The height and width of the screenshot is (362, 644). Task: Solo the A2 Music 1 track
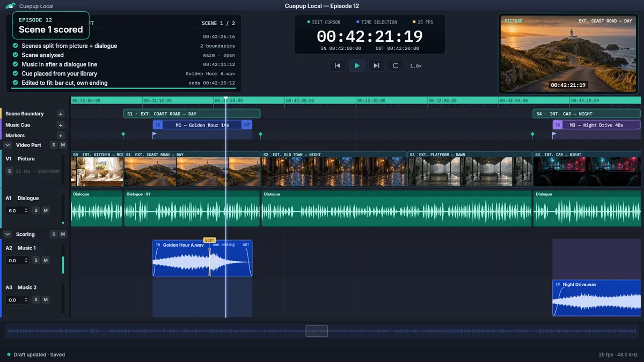tap(36, 260)
